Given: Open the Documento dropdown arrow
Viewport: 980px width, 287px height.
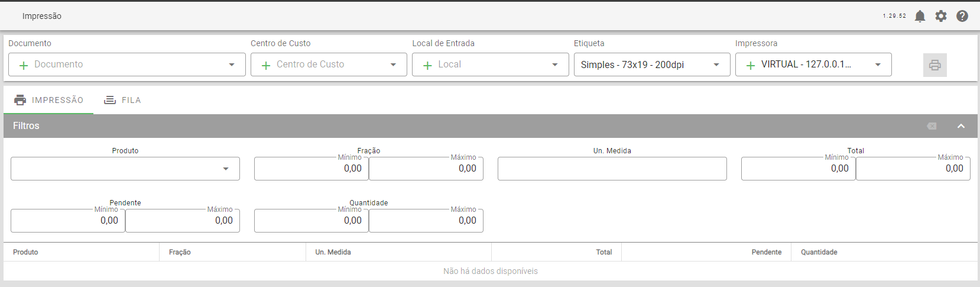Looking at the screenshot, I should click(x=232, y=65).
